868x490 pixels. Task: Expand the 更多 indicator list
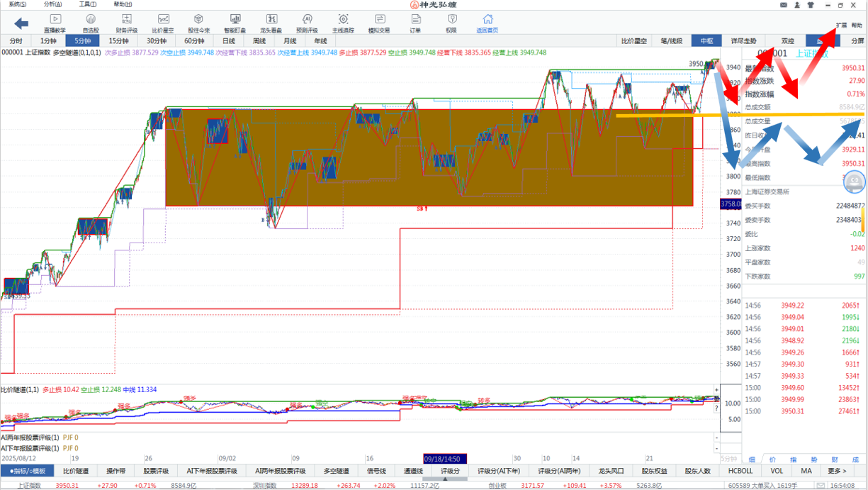coord(836,471)
